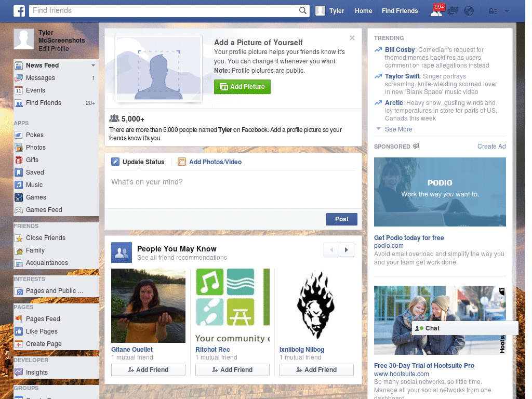Open privacy shortcuts lock icon
Screen dimensions: 532x399
point(493,11)
